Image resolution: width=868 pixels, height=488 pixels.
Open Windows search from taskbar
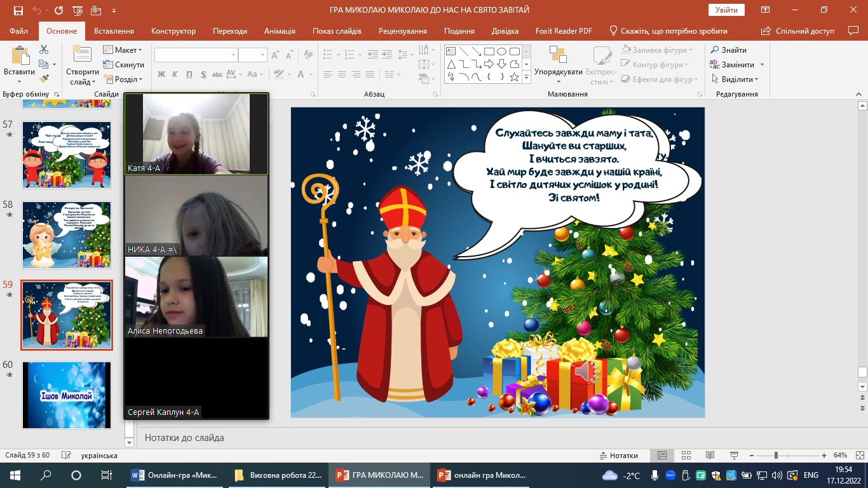pos(46,475)
